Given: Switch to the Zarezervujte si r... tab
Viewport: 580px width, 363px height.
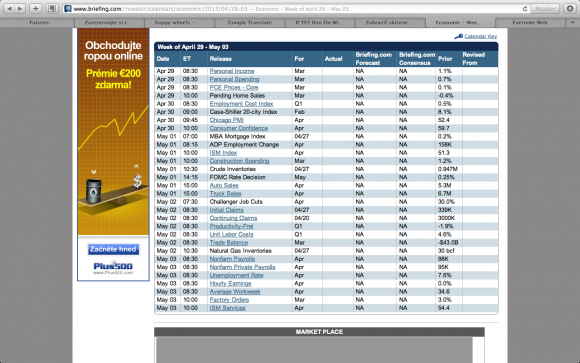Looking at the screenshot, I should pos(109,23).
